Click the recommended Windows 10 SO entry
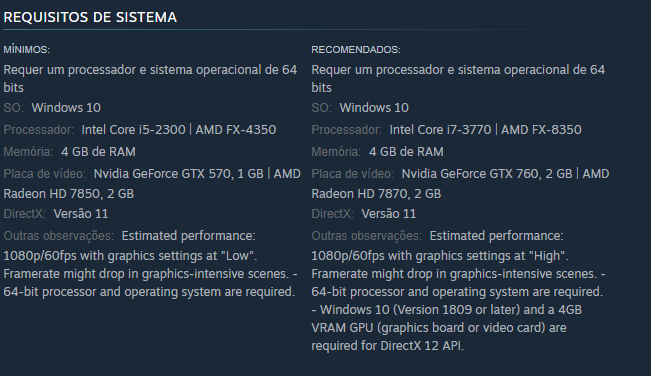The height and width of the screenshot is (376, 651). pos(374,107)
